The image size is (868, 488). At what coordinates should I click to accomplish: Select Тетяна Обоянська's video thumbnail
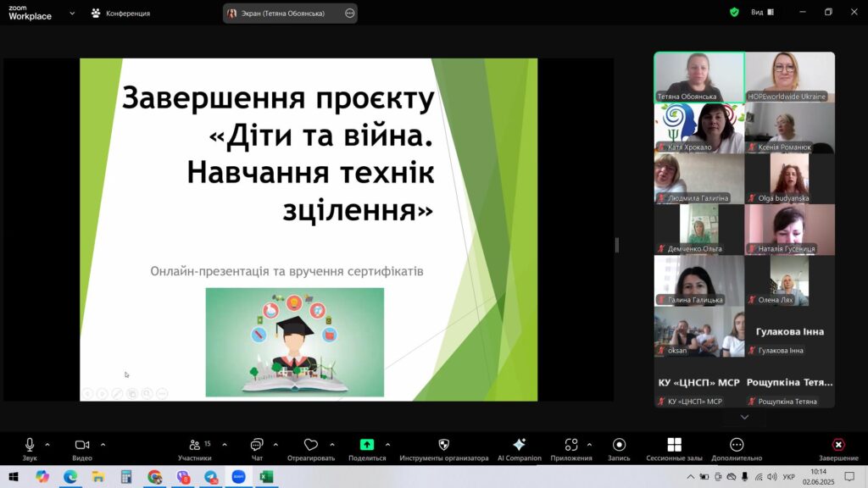(x=698, y=76)
